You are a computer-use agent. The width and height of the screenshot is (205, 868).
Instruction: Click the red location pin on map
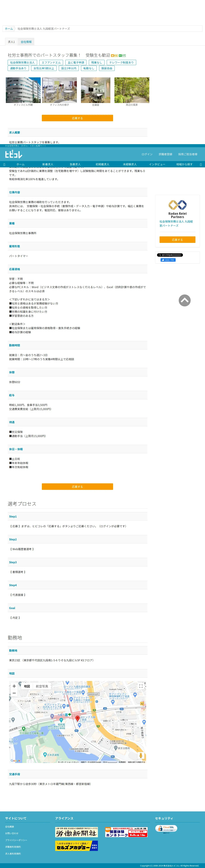(78, 718)
